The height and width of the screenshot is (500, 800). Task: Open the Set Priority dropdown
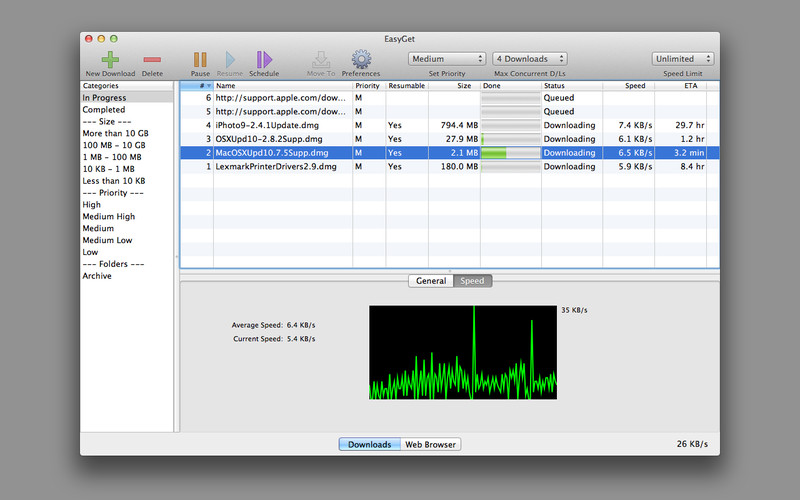pyautogui.click(x=447, y=59)
